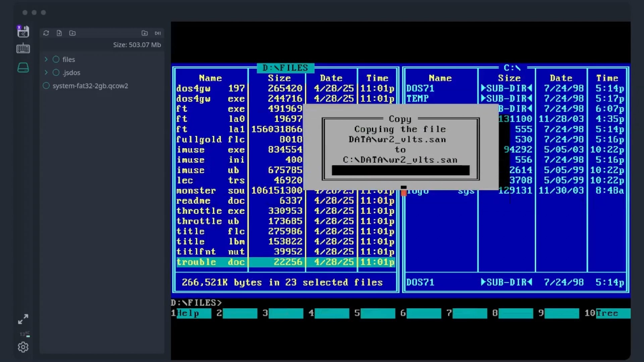
Task: Select the dos4gw 197 file row
Action: pyautogui.click(x=285, y=88)
